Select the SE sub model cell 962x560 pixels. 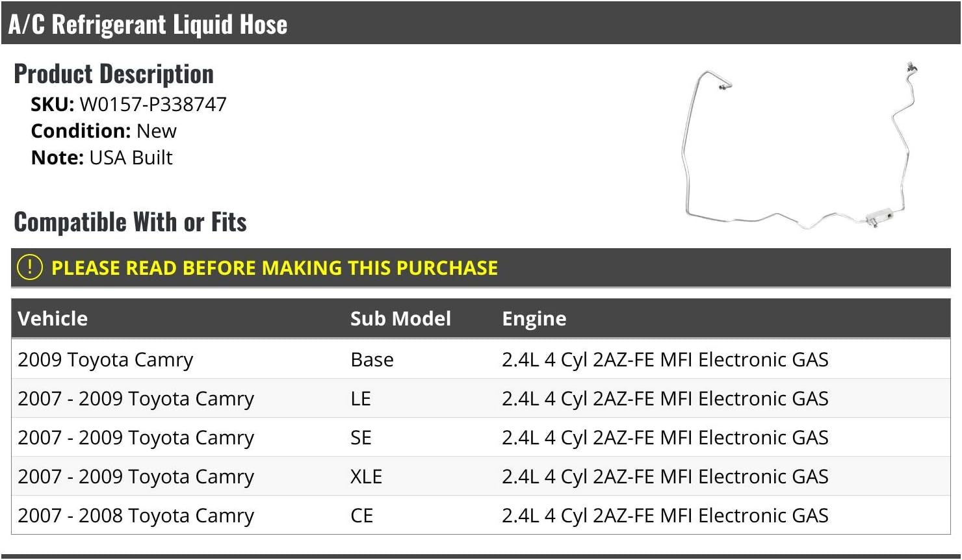pos(361,437)
